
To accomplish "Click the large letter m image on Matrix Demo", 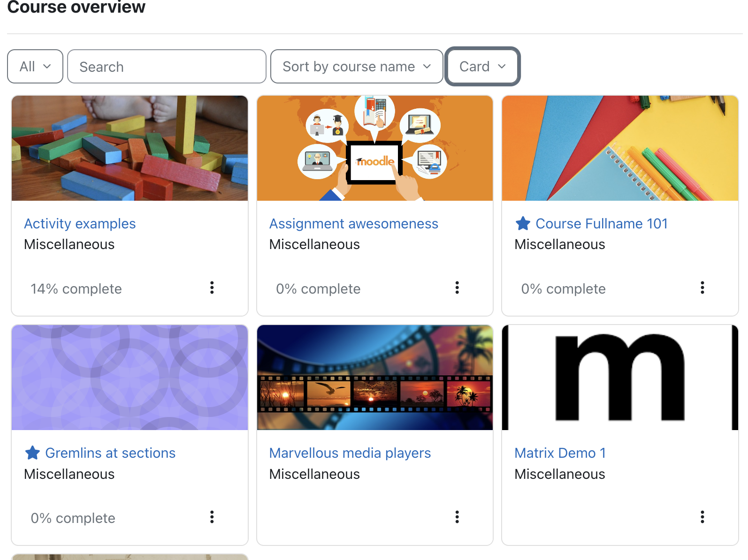I will coord(620,378).
